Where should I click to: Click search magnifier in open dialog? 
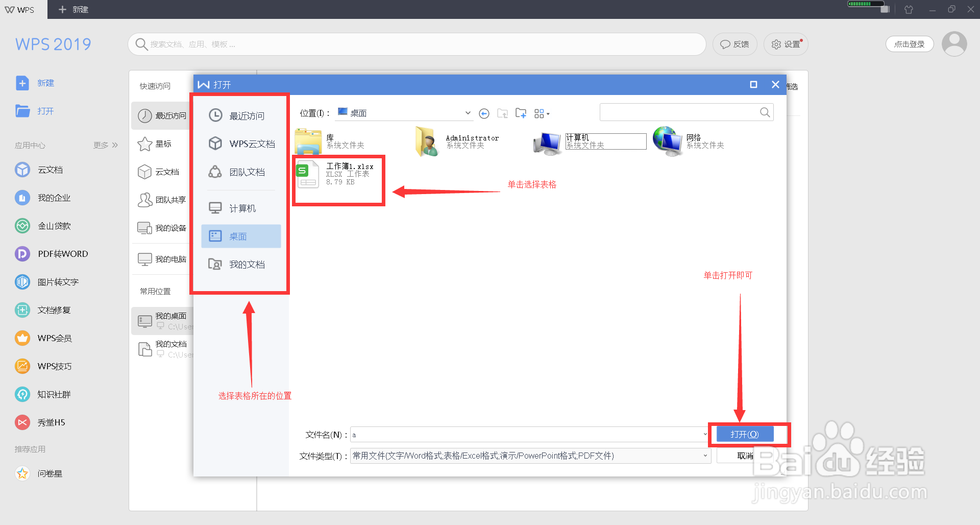click(x=765, y=112)
